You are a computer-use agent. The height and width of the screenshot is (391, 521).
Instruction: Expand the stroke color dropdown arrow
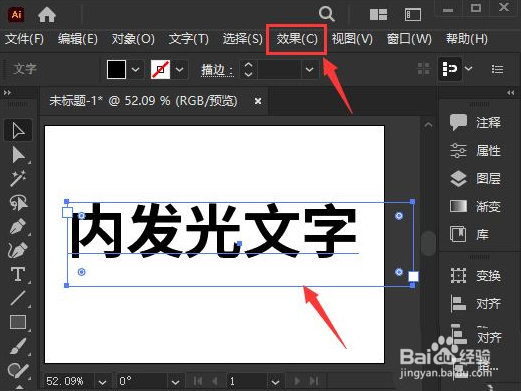[x=179, y=69]
